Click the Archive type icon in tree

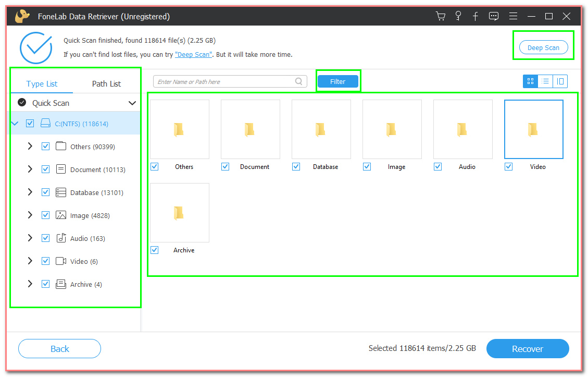coord(61,284)
